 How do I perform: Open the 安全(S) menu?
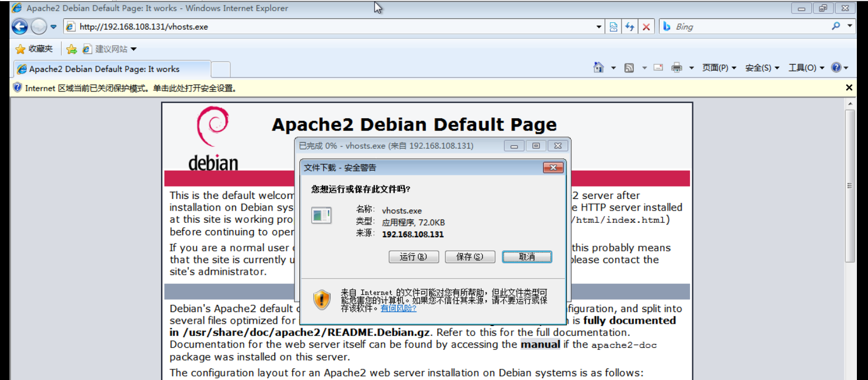[x=762, y=68]
